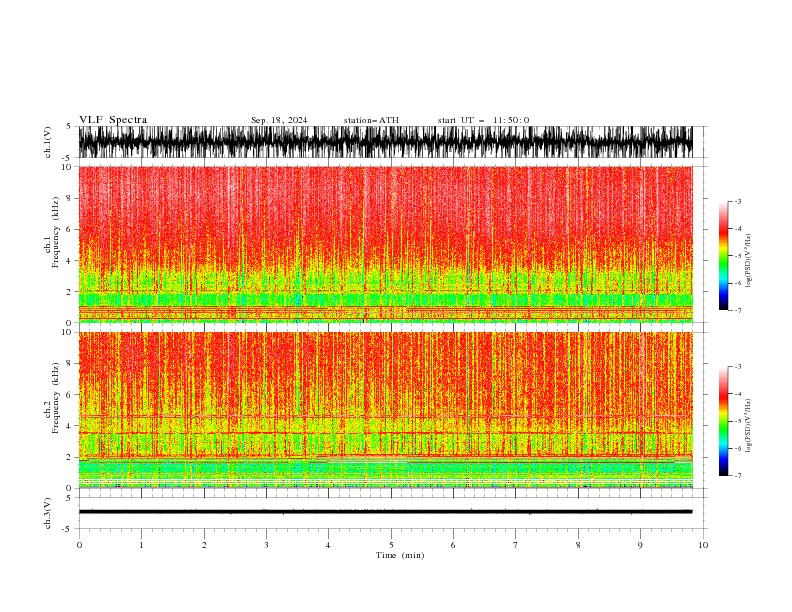Viewport: 792px width, 612px height.
Task: Click the time axis tick '9'
Action: (x=640, y=545)
